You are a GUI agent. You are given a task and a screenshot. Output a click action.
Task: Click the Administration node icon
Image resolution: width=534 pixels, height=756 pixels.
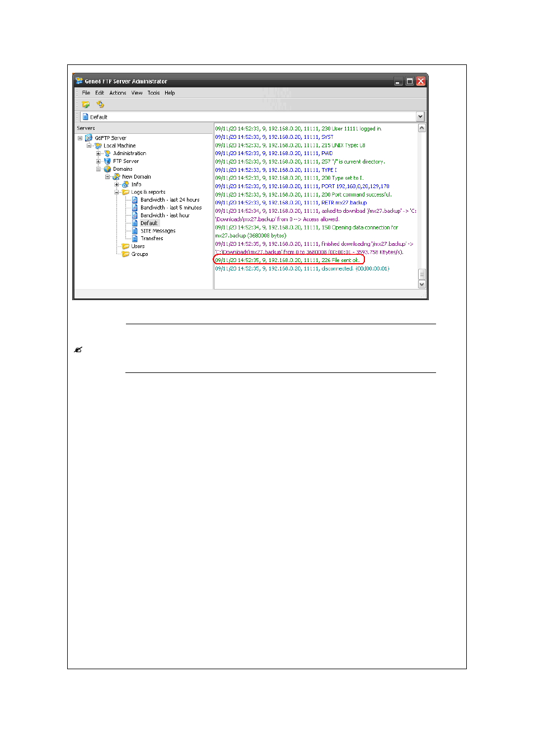tap(107, 153)
